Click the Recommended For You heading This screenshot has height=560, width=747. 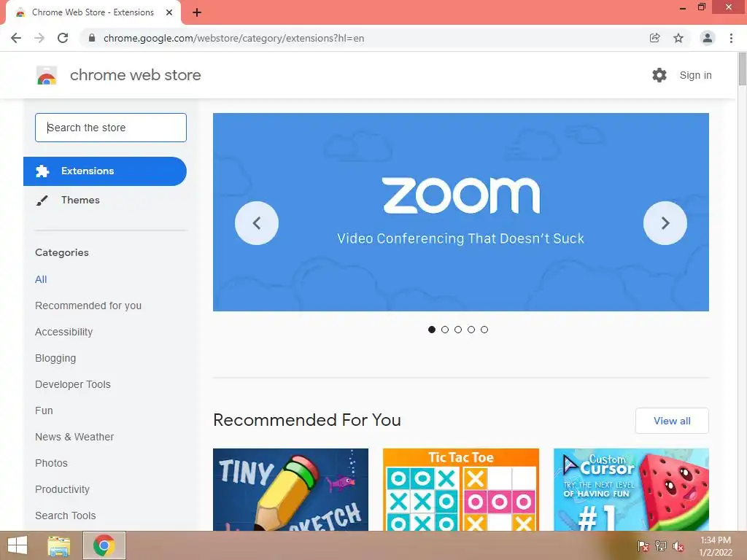coord(307,420)
